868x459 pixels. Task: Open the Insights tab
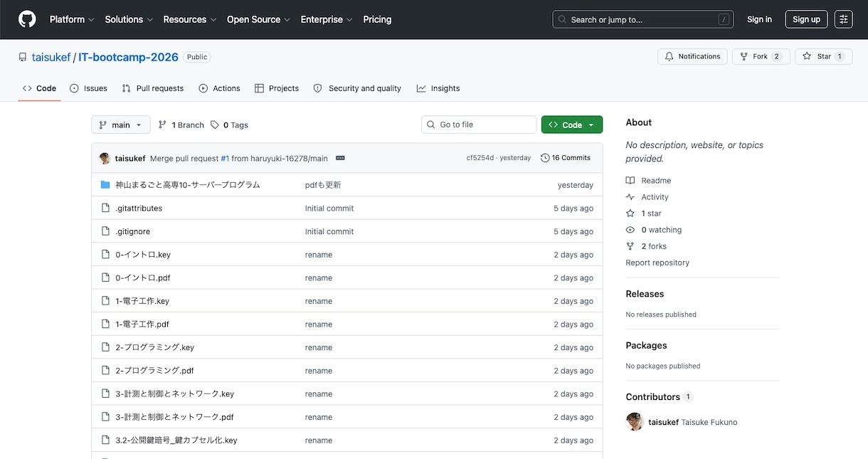pyautogui.click(x=438, y=88)
